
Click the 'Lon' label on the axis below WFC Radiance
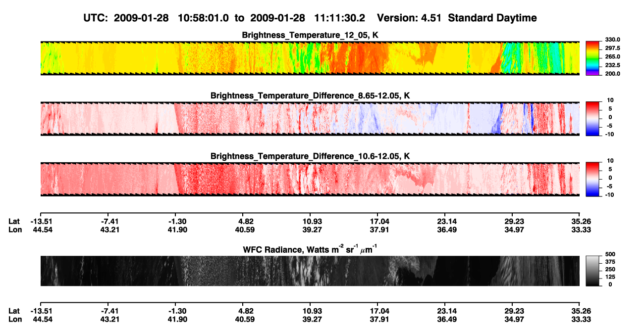click(x=14, y=319)
